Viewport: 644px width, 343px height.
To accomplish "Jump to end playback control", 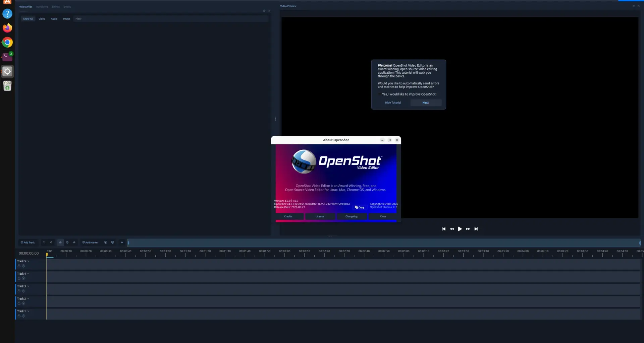I will 476,229.
